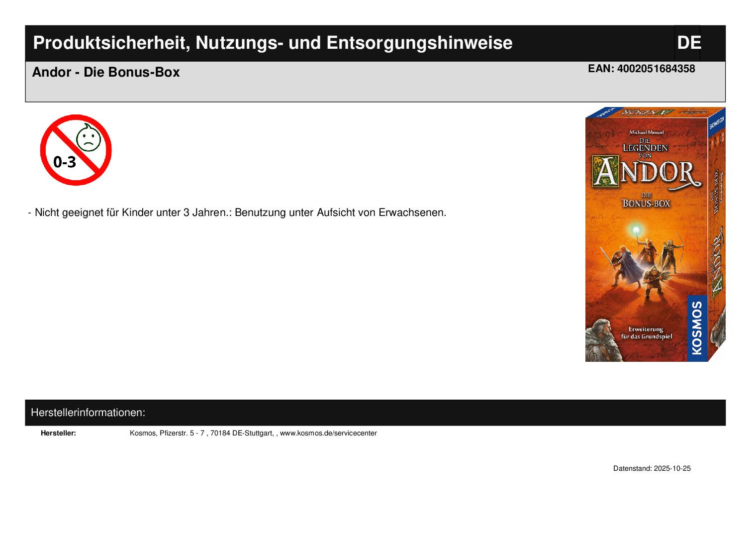Click the "0-3" text inside the warning sign
This screenshot has width=756, height=535.
tap(65, 162)
